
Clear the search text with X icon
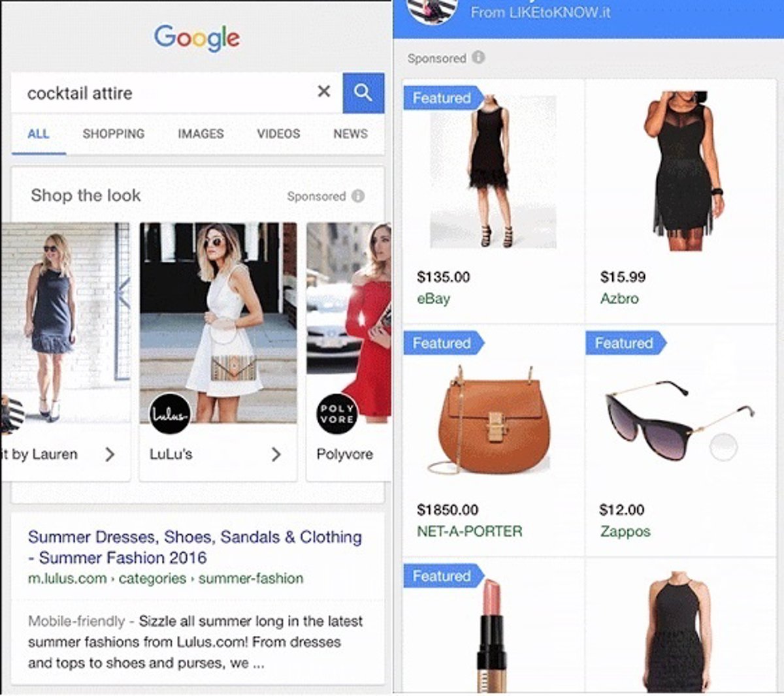coord(324,91)
